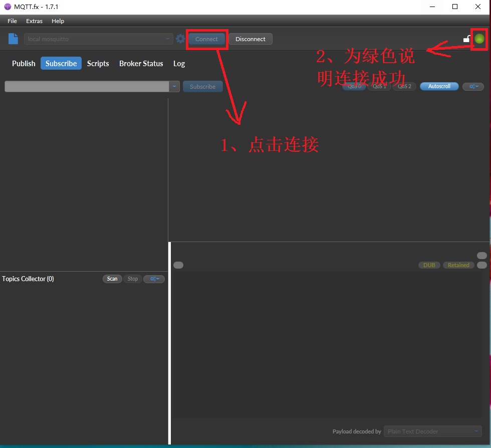Viewport: 491px width, 448px height.
Task: Open the Plain Text Decoder dropdown
Action: [x=433, y=431]
